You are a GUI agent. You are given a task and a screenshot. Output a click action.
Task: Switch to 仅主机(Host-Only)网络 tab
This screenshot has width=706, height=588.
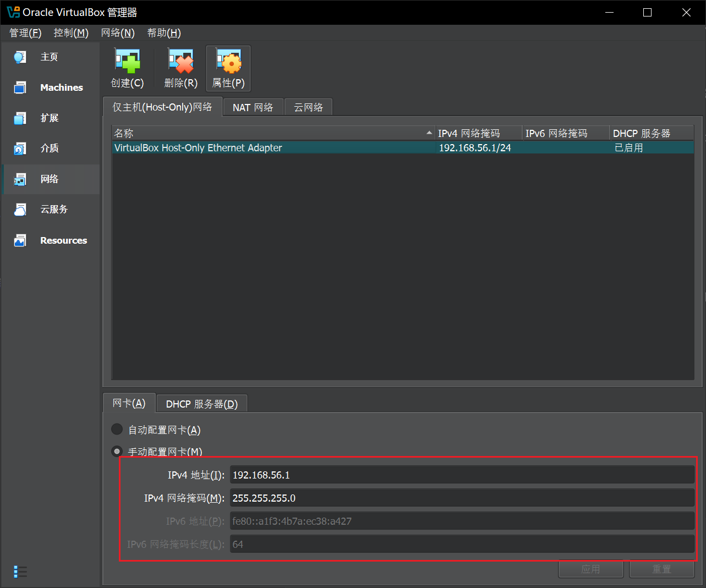[162, 107]
